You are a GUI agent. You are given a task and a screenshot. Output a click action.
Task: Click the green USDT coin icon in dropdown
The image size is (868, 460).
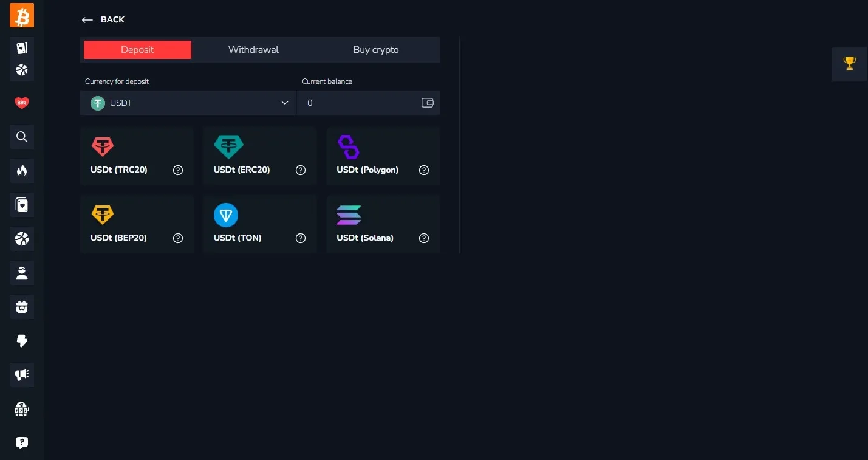pos(98,103)
